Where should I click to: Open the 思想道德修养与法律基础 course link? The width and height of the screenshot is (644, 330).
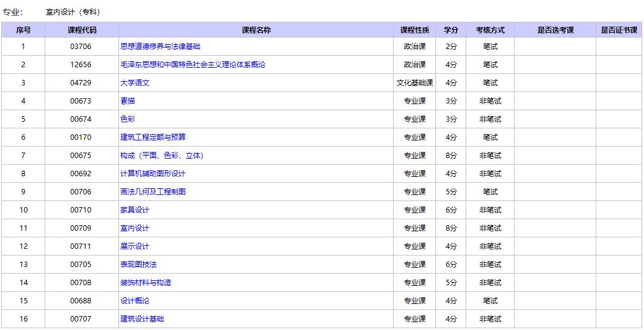(x=160, y=47)
